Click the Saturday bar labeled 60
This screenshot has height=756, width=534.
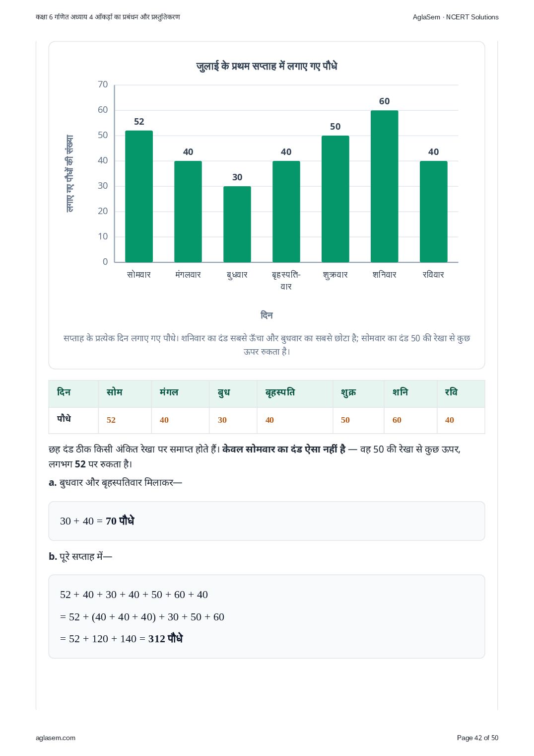(x=384, y=186)
